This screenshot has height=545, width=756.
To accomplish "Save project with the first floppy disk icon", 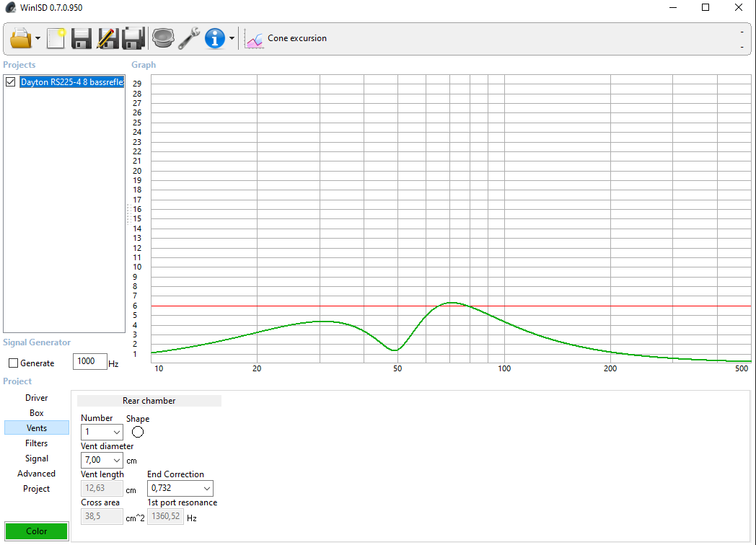I will [81, 38].
